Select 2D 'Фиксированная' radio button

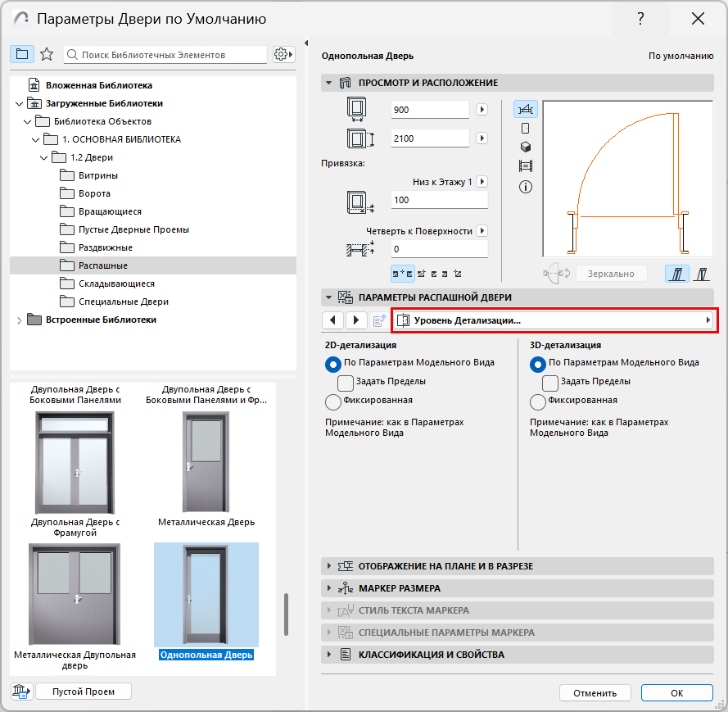click(333, 402)
